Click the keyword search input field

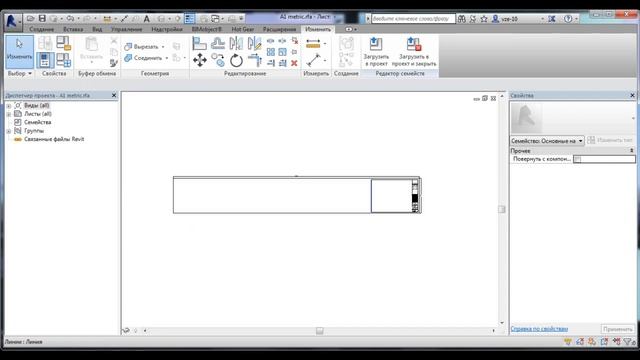(x=413, y=19)
